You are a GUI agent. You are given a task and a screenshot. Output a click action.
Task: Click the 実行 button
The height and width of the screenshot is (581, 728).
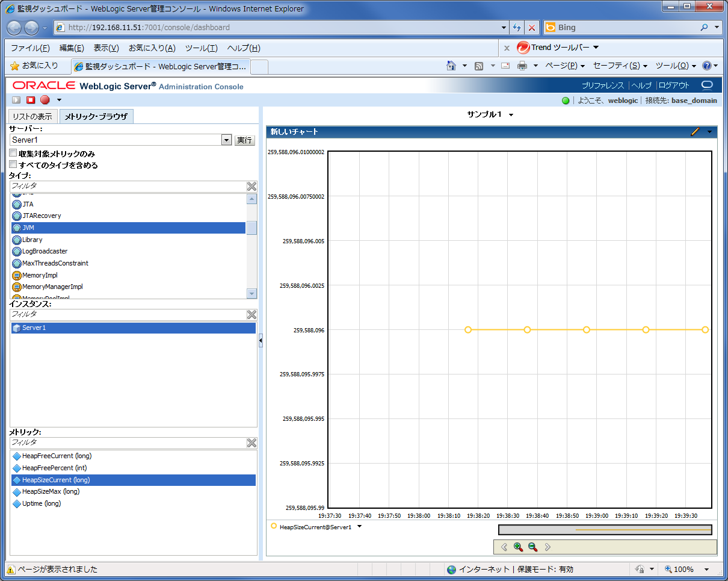(245, 140)
